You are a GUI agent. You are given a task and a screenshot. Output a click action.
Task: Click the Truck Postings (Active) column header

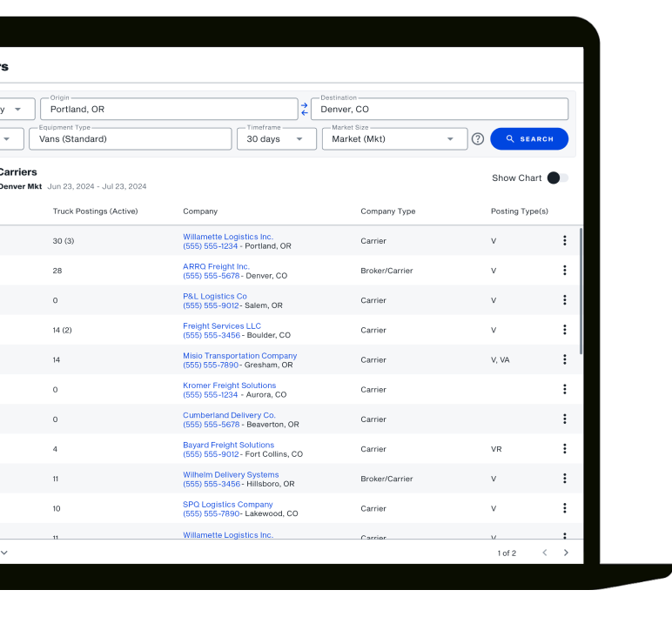point(95,211)
